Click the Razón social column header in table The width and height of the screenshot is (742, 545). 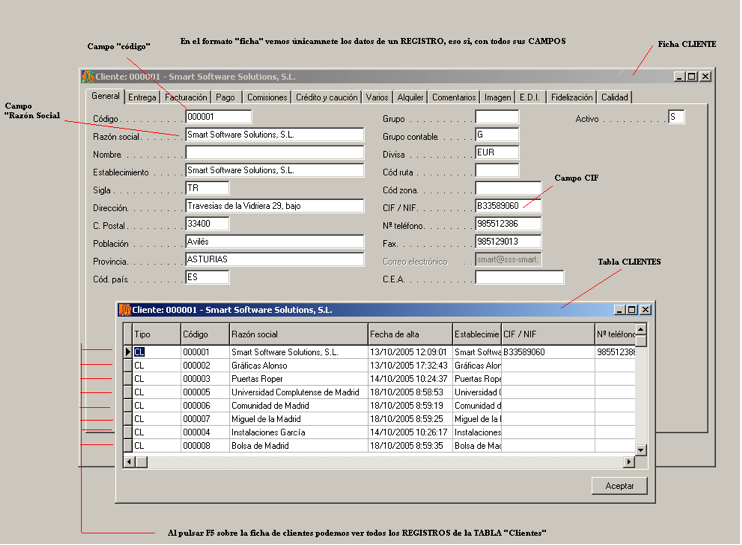[297, 334]
